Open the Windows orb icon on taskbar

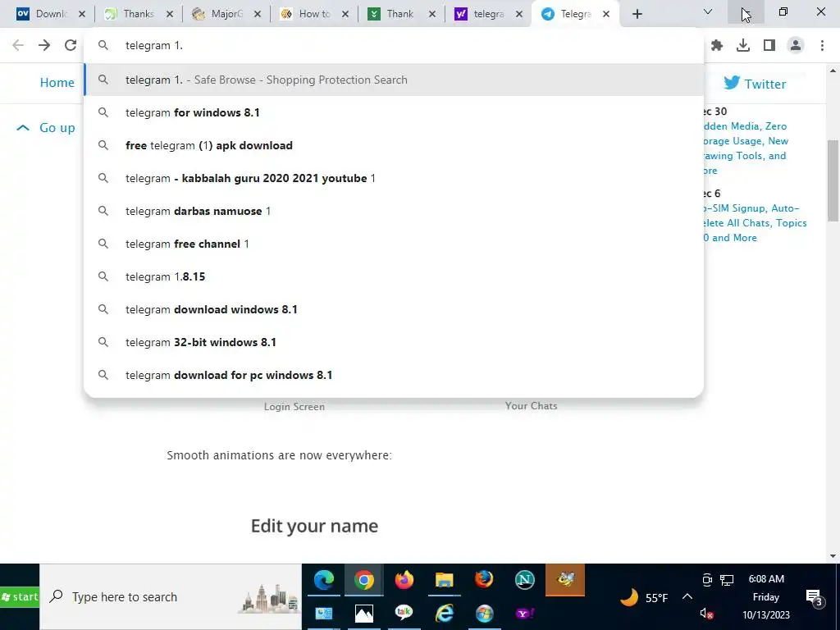point(484,614)
